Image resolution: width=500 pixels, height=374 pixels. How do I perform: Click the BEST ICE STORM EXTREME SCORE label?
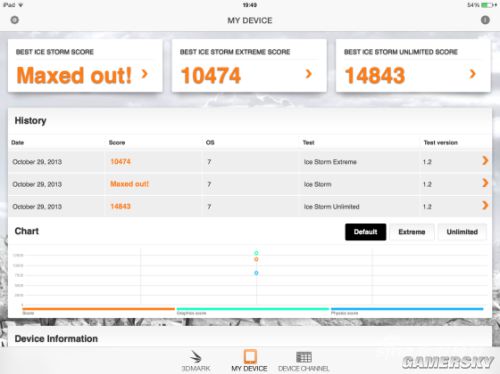(x=235, y=52)
